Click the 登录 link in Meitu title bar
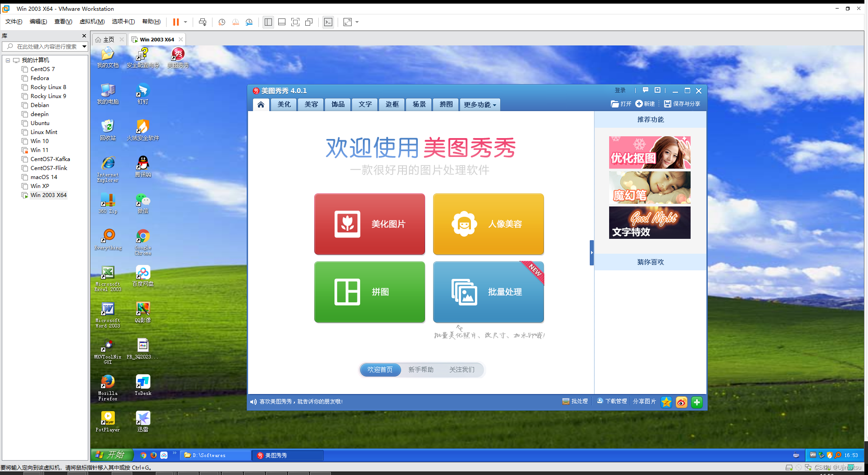Screen dimensions: 868x475 (x=620, y=90)
